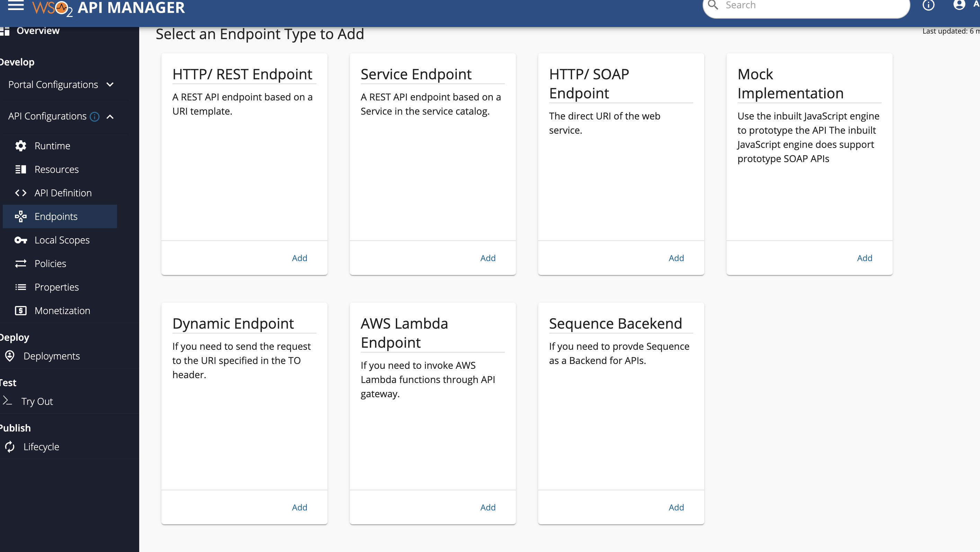Add an HTTP/ REST Endpoint
Viewport: 980px width, 552px height.
pyautogui.click(x=300, y=258)
